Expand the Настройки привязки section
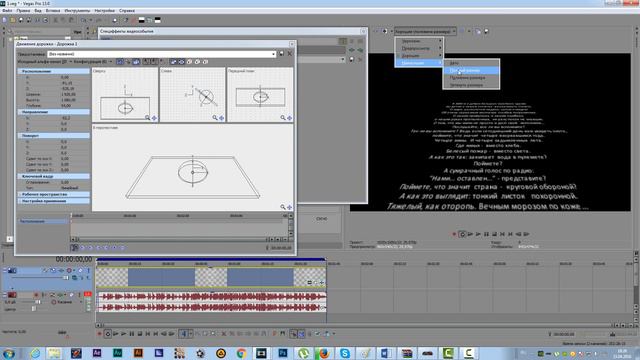Image resolution: width=640 pixels, height=360 pixels. tap(53, 201)
